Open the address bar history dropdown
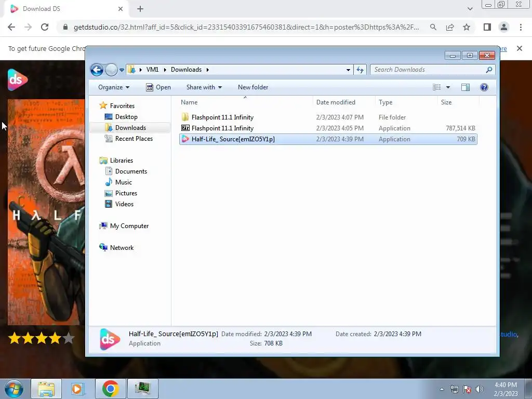The width and height of the screenshot is (532, 399). pos(348,70)
